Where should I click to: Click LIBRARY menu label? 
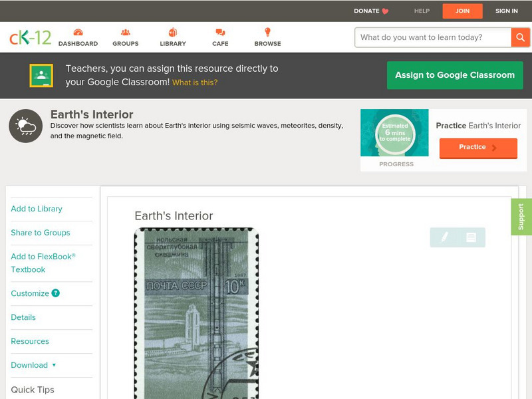173,43
